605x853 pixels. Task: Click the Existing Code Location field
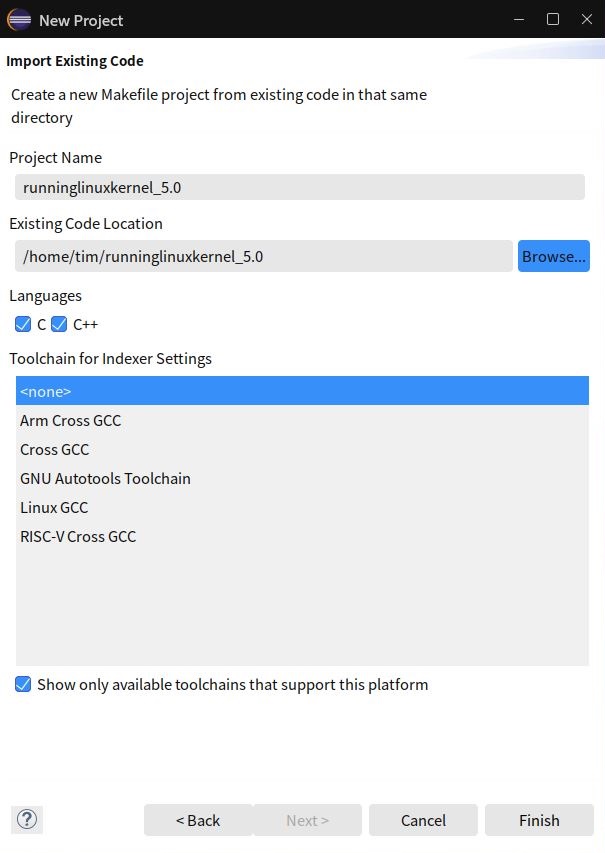coord(264,256)
